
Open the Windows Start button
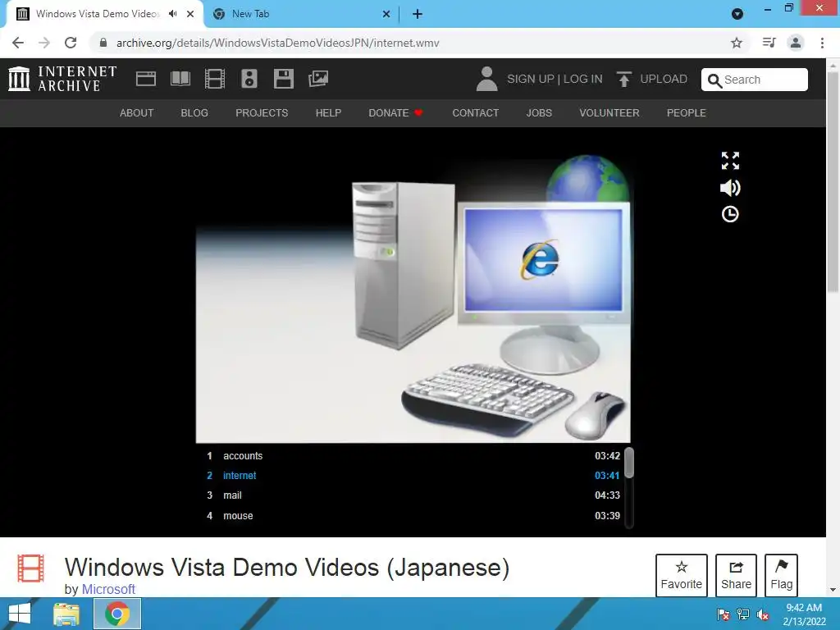click(x=20, y=614)
